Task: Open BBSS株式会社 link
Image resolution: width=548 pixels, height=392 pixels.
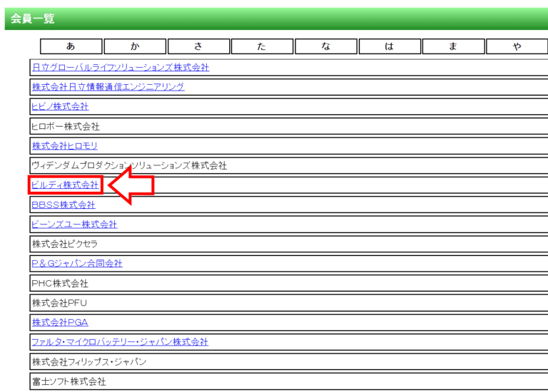Action: click(64, 205)
